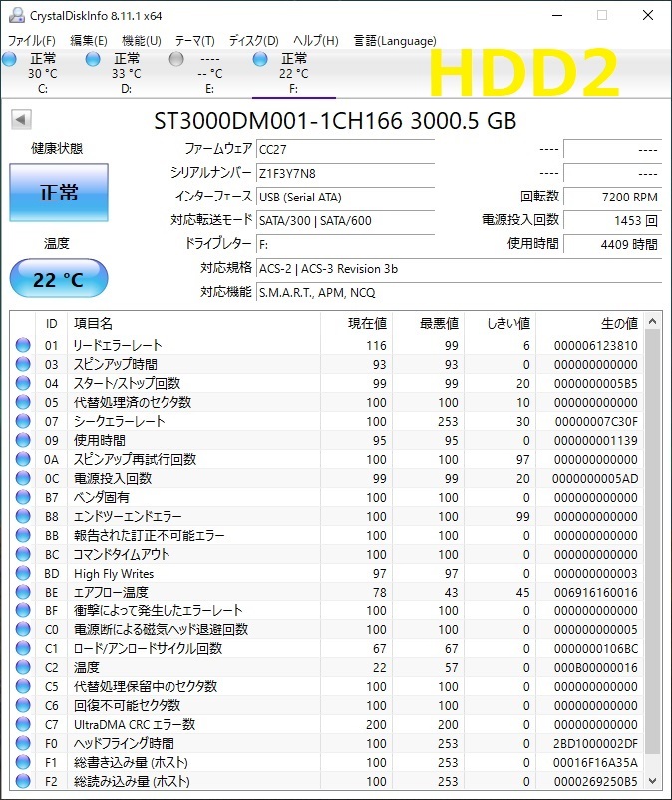This screenshot has width=672, height=800.
Task: Click status icon for 04 スタート/ストップ回数
Action: pos(23,383)
